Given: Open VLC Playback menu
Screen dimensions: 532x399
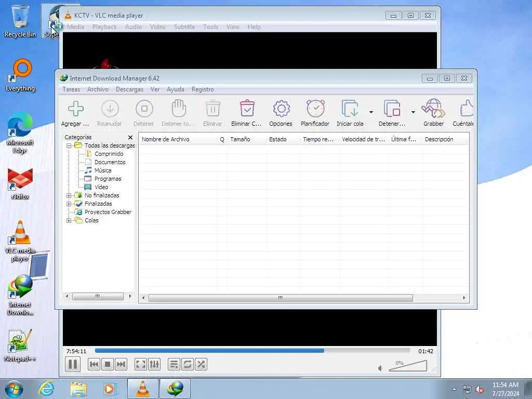Looking at the screenshot, I should coord(104,27).
